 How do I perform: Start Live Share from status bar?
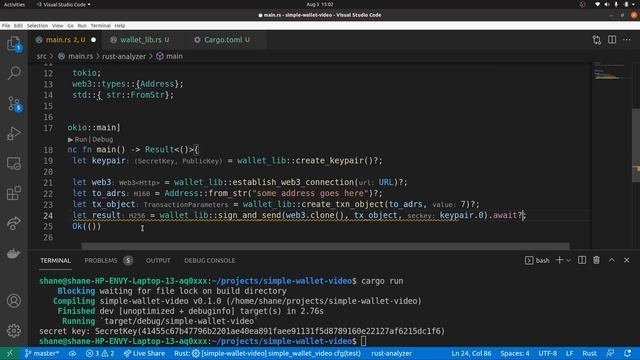(x=144, y=353)
